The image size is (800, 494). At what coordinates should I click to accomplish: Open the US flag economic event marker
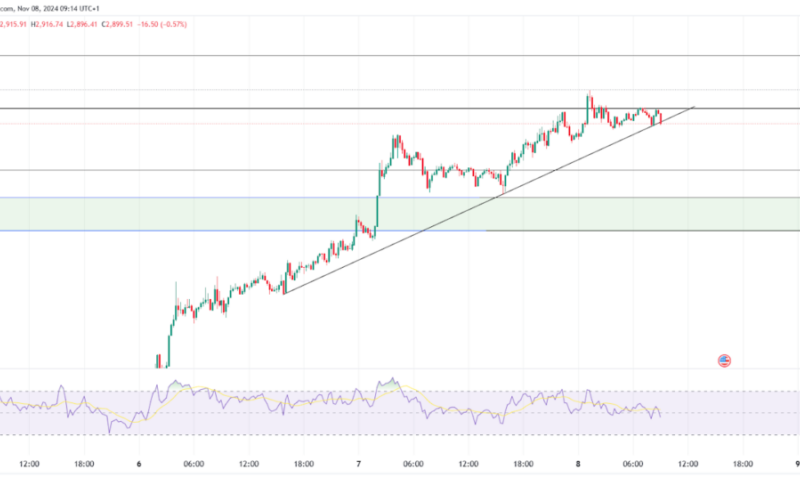(x=724, y=361)
